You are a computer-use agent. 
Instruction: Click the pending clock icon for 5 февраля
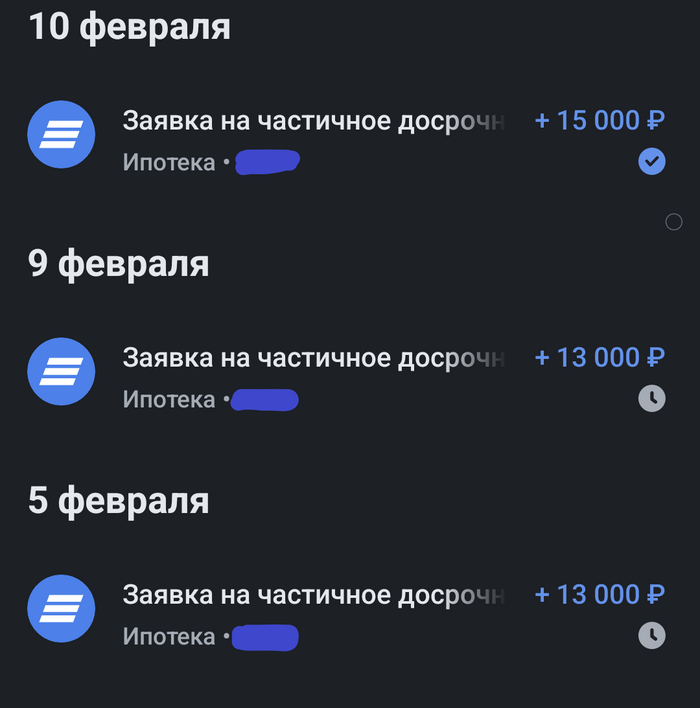[651, 635]
